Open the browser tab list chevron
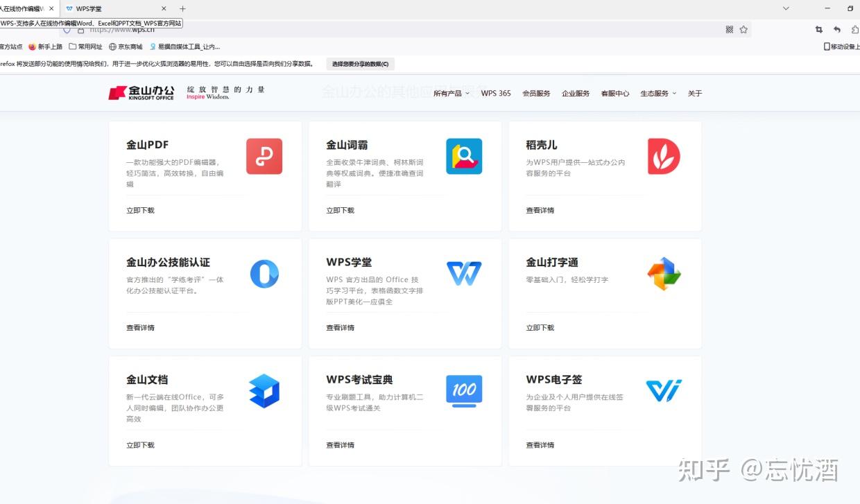This screenshot has width=860, height=504. pos(784,8)
